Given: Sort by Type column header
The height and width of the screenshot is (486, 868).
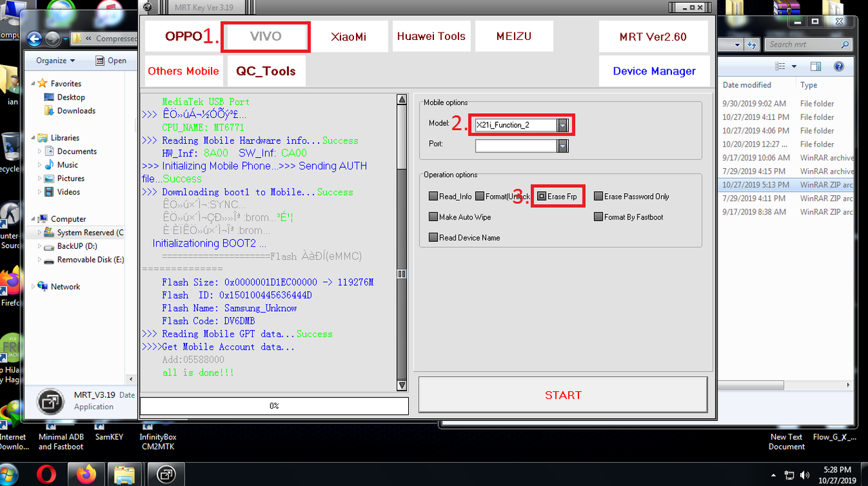Looking at the screenshot, I should point(809,85).
